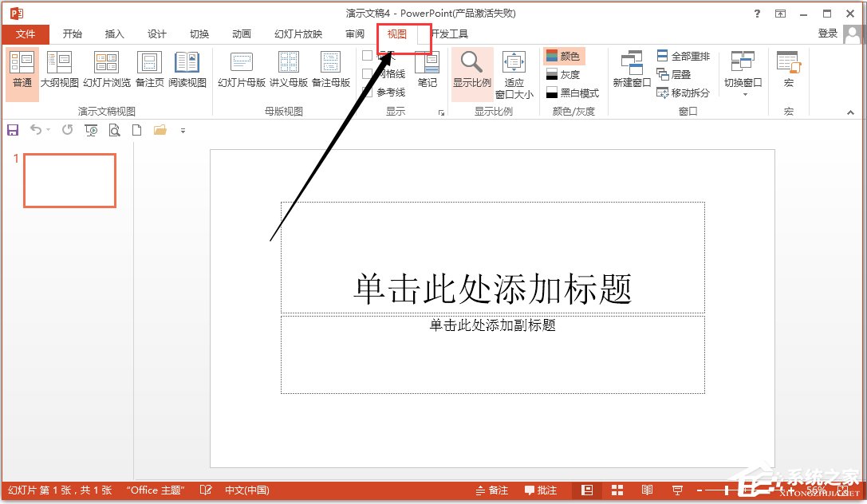Open Slide Master (幻灯片母版)
Screen dimensions: 867x504
tap(242, 69)
